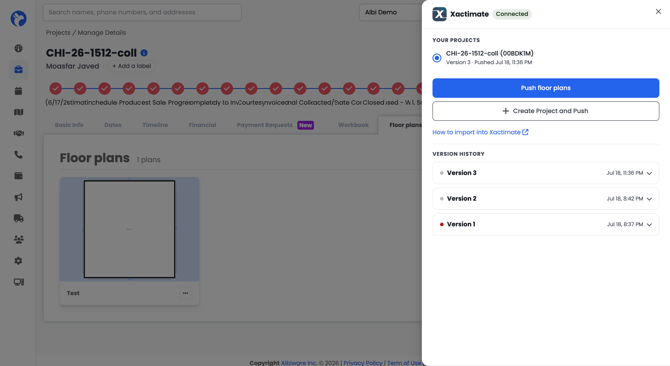Open How to import into Xactimate link
Viewport: 670px width, 366px height.
480,132
